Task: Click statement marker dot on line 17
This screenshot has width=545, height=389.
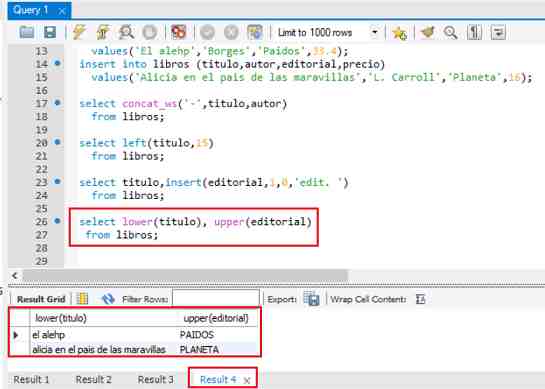Action: pos(57,103)
